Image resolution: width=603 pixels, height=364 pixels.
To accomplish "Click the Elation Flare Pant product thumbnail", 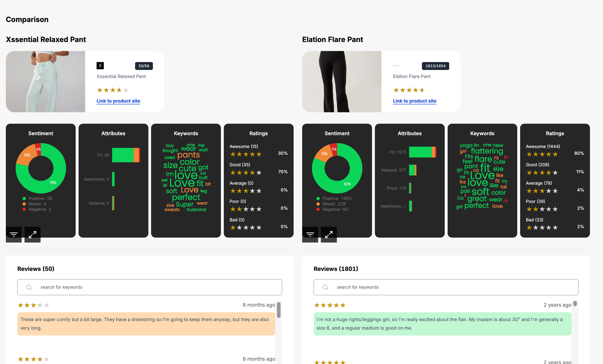I will point(342,81).
